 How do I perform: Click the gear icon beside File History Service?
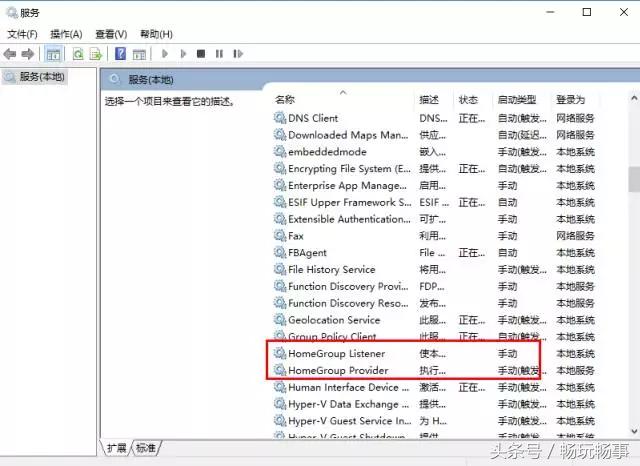280,269
